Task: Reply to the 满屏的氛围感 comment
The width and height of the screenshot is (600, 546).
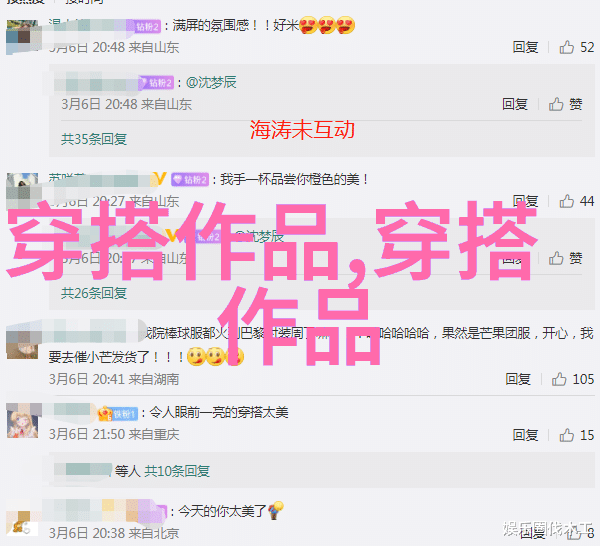Action: pos(525,47)
